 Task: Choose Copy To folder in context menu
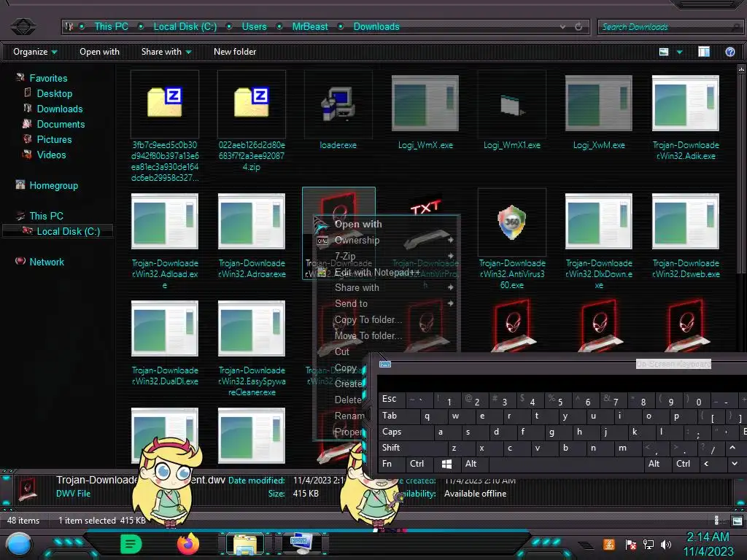386,319
